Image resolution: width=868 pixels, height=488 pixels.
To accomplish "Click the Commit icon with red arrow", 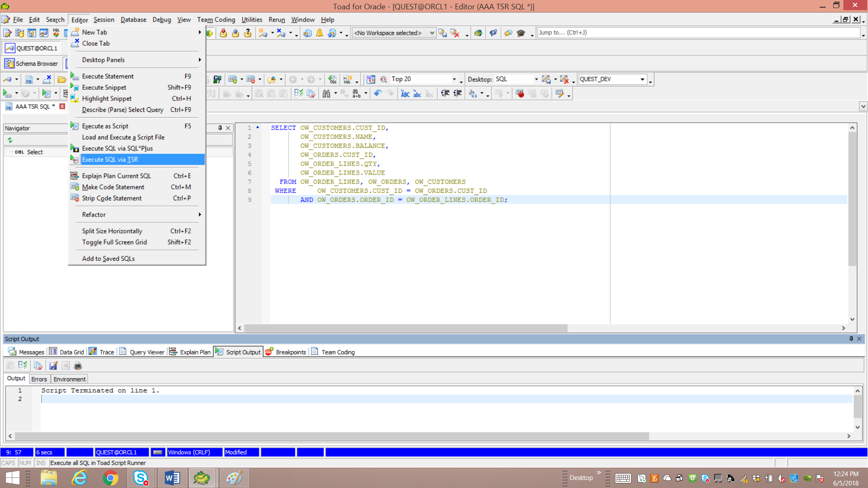I will tap(223, 33).
